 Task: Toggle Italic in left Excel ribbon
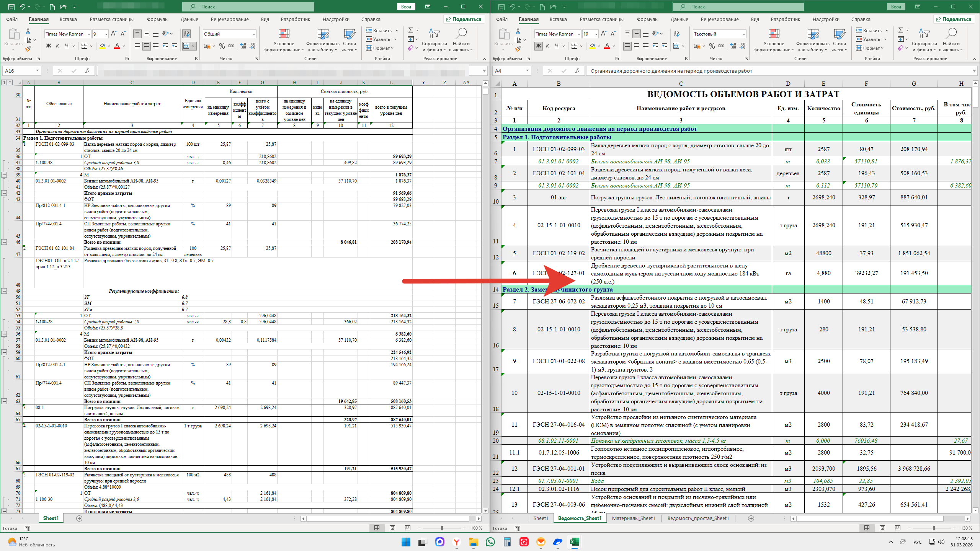click(x=58, y=46)
